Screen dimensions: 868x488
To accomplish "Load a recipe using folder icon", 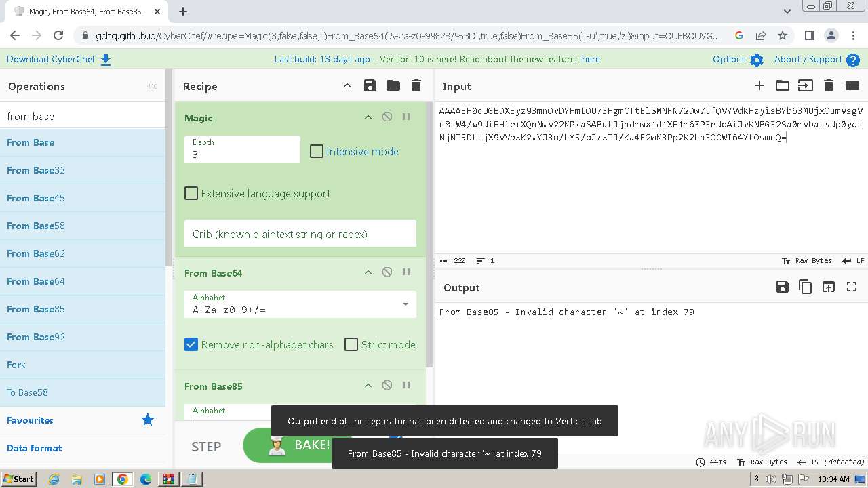I will tap(393, 85).
